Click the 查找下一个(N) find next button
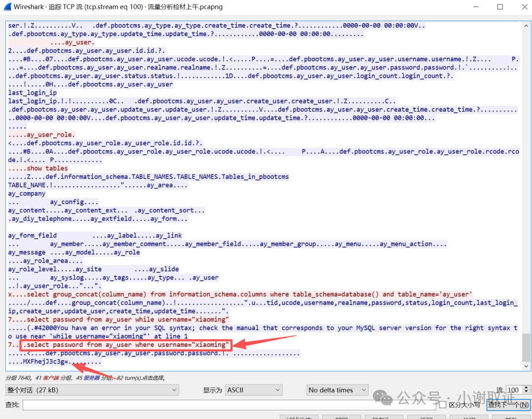Viewport: 532px width, 419px height. 508,405
